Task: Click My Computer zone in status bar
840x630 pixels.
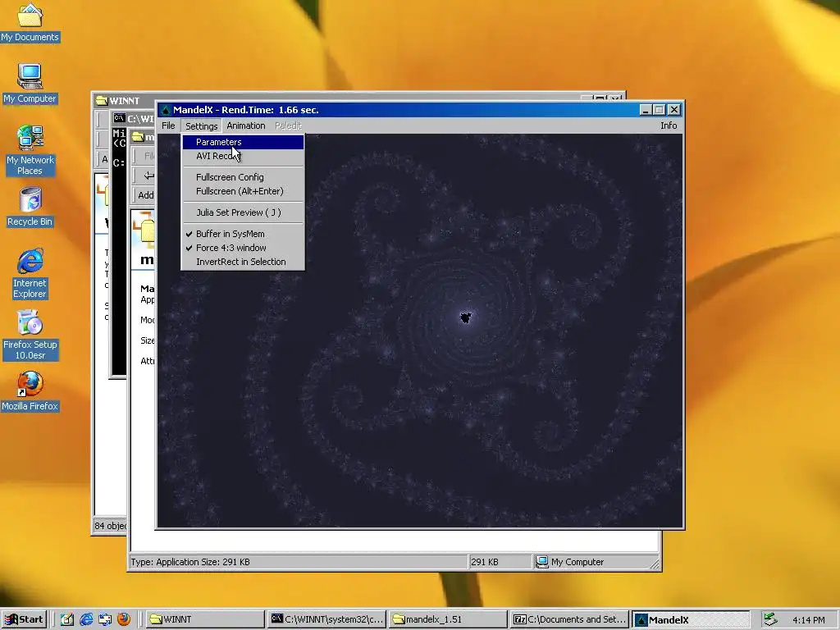Action: (x=596, y=562)
